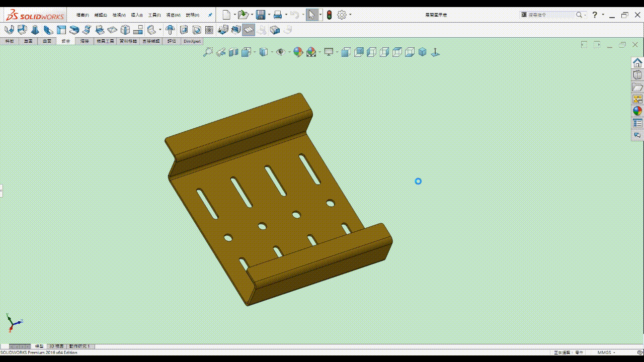
Task: Expand the Save dropdown arrow
Action: pos(269,15)
